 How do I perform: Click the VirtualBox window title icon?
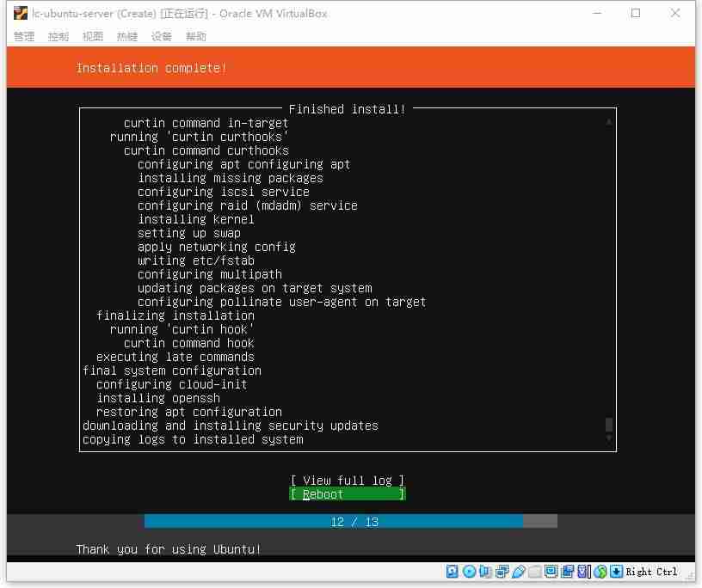pyautogui.click(x=20, y=14)
